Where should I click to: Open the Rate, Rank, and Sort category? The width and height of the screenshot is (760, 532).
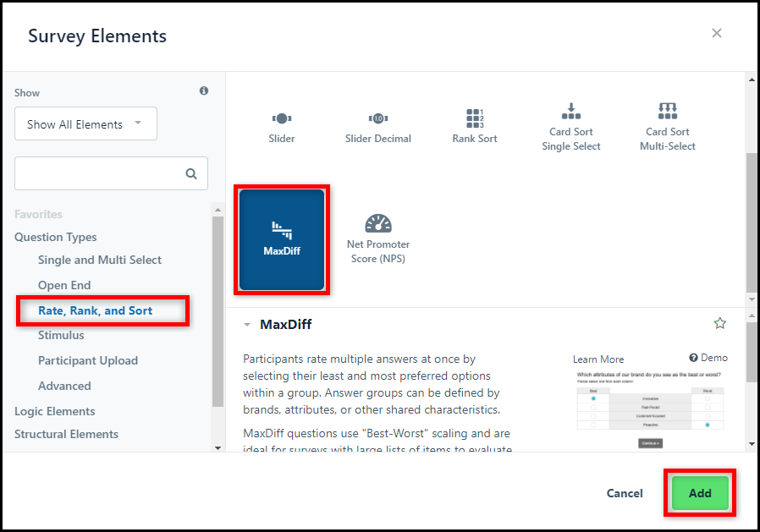pos(96,310)
